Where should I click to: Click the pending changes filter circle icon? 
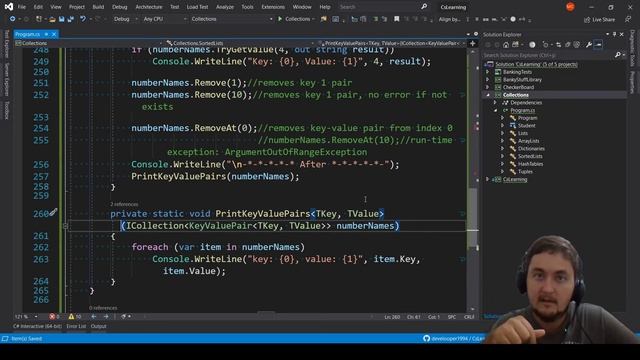532,44
